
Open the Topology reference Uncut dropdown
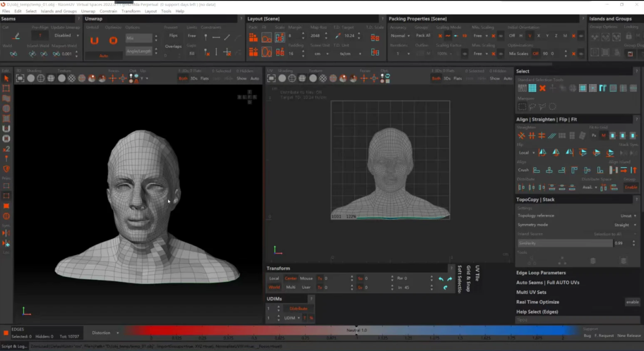628,216
